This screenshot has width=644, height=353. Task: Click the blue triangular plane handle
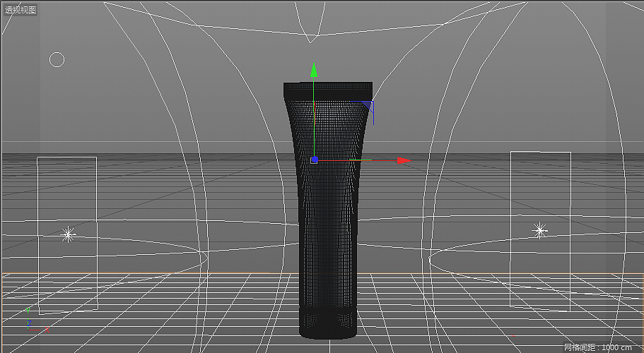pyautogui.click(x=368, y=106)
